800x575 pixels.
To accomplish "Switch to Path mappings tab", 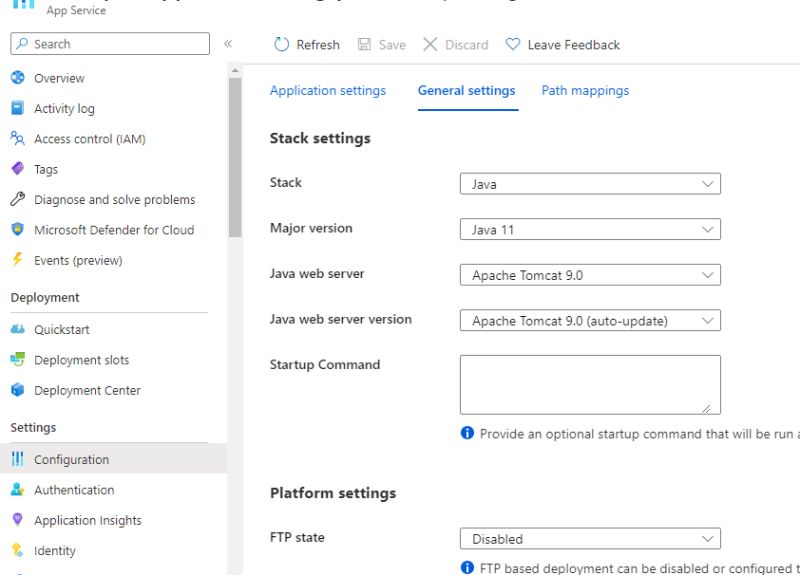I will coord(585,91).
